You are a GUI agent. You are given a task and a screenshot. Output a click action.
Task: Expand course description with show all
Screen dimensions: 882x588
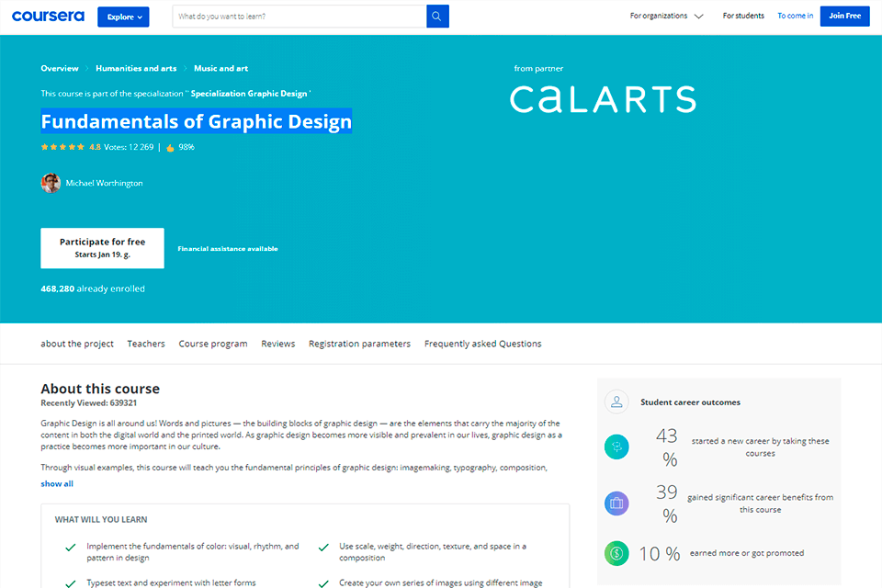[x=57, y=483]
